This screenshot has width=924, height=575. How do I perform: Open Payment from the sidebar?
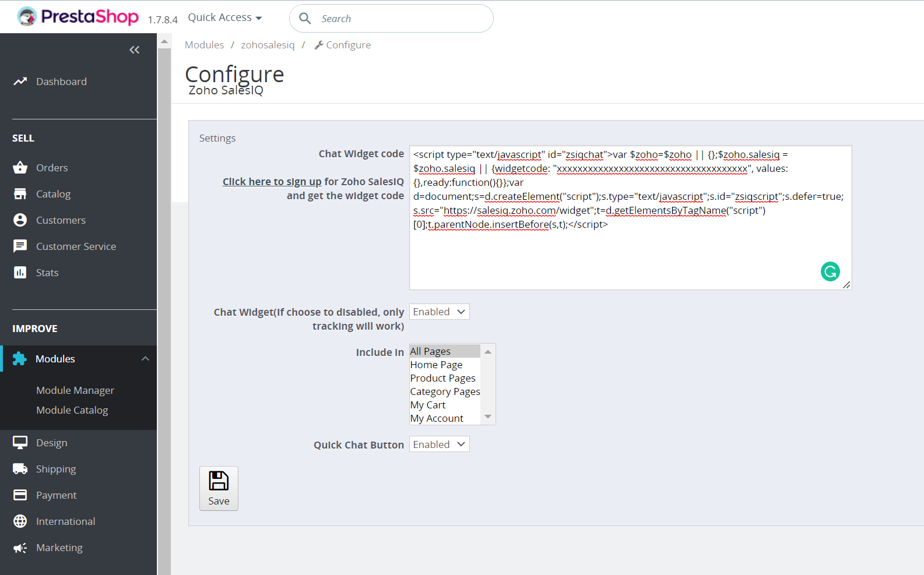pyautogui.click(x=57, y=495)
